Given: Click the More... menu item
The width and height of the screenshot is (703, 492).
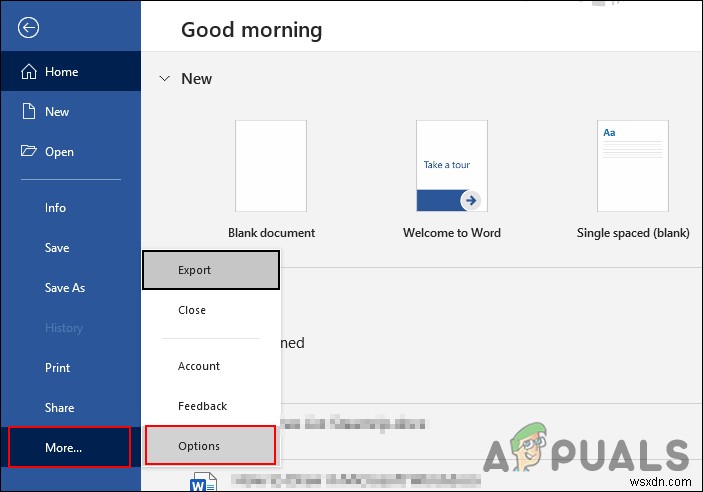Looking at the screenshot, I should pyautogui.click(x=69, y=448).
